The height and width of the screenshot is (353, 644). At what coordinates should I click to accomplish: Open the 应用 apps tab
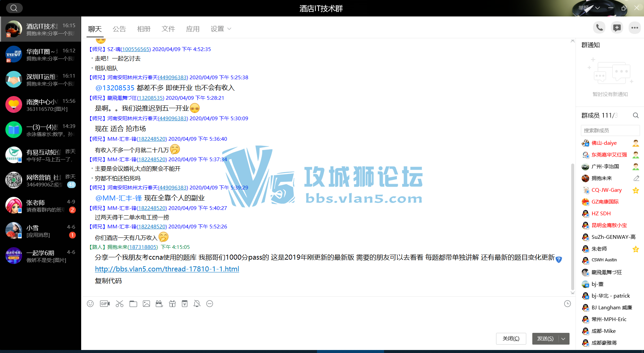point(193,29)
